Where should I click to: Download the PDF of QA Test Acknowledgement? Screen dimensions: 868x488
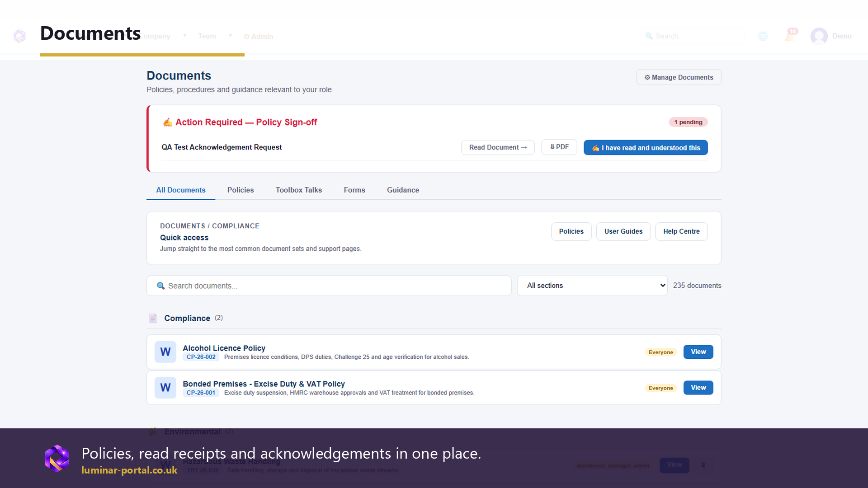559,147
